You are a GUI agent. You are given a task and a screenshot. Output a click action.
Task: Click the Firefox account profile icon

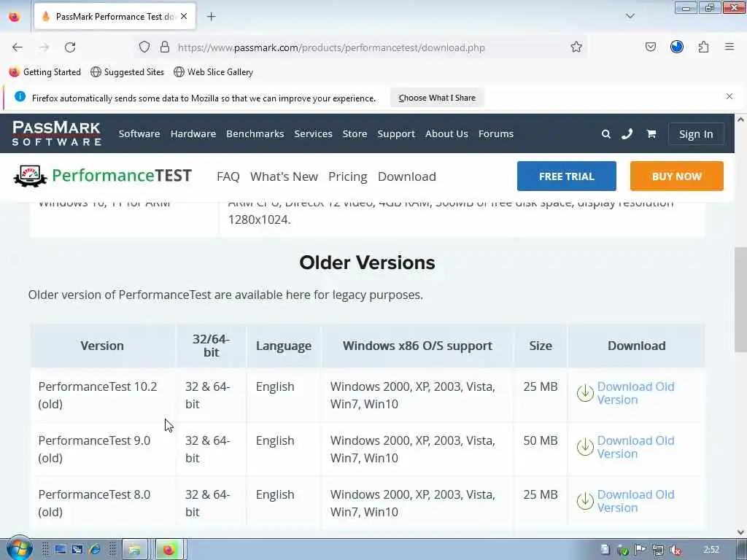677,47
